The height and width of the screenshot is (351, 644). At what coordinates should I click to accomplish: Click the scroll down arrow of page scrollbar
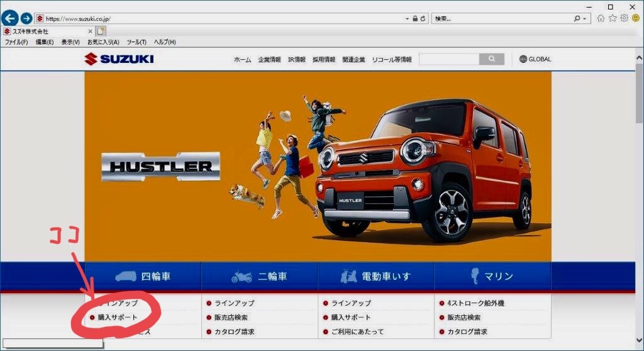[639, 340]
